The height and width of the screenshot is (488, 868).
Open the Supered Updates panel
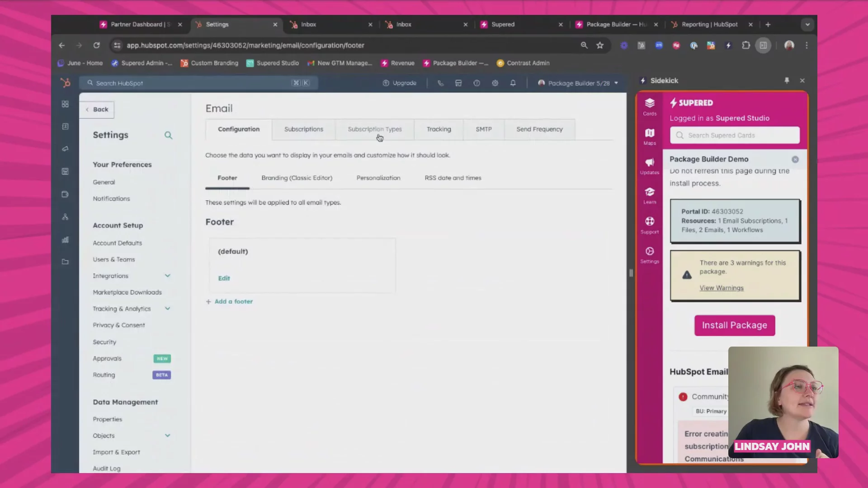(x=650, y=166)
